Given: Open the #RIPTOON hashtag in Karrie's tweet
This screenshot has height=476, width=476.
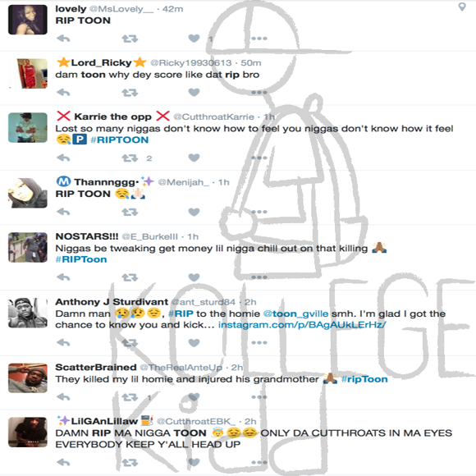Looking at the screenshot, I should tap(120, 140).
